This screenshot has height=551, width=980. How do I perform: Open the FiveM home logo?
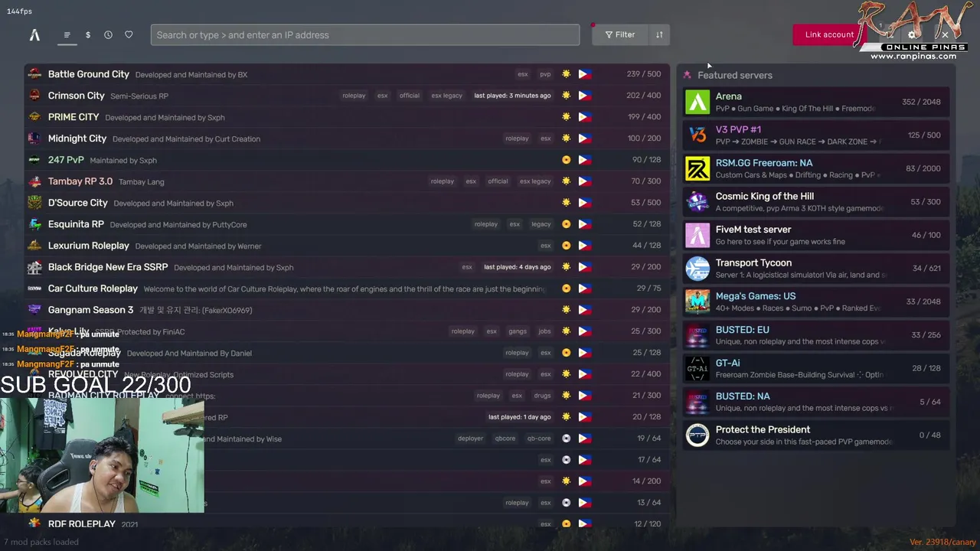coord(34,34)
